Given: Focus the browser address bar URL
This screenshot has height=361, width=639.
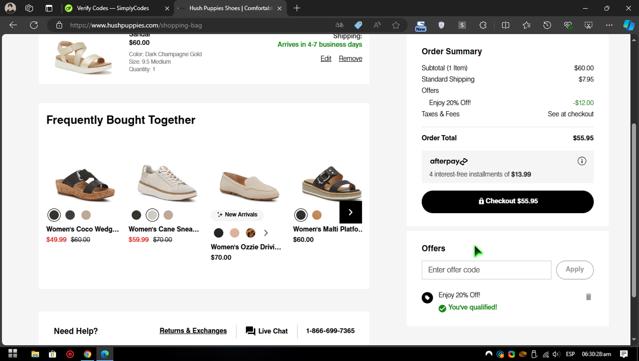Looking at the screenshot, I should point(136,25).
